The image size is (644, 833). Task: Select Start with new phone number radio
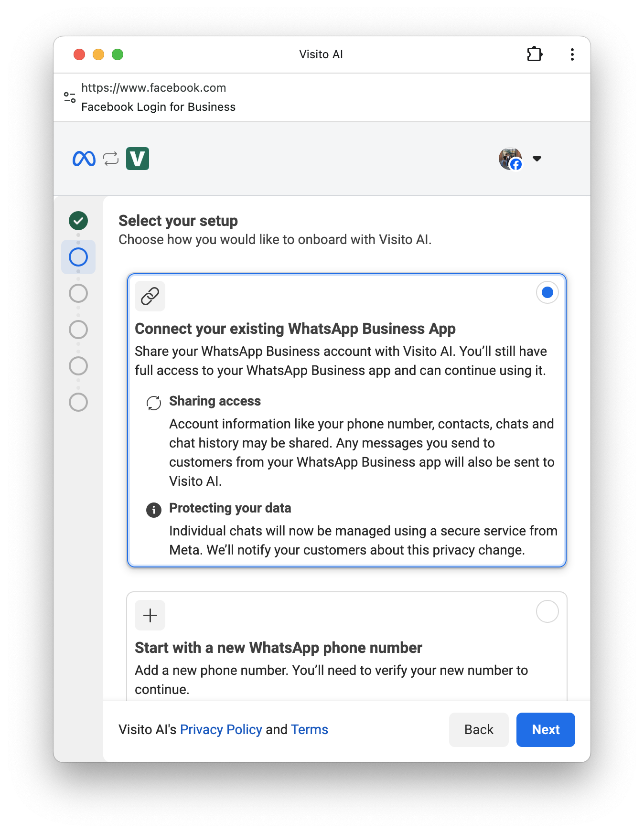pyautogui.click(x=547, y=611)
